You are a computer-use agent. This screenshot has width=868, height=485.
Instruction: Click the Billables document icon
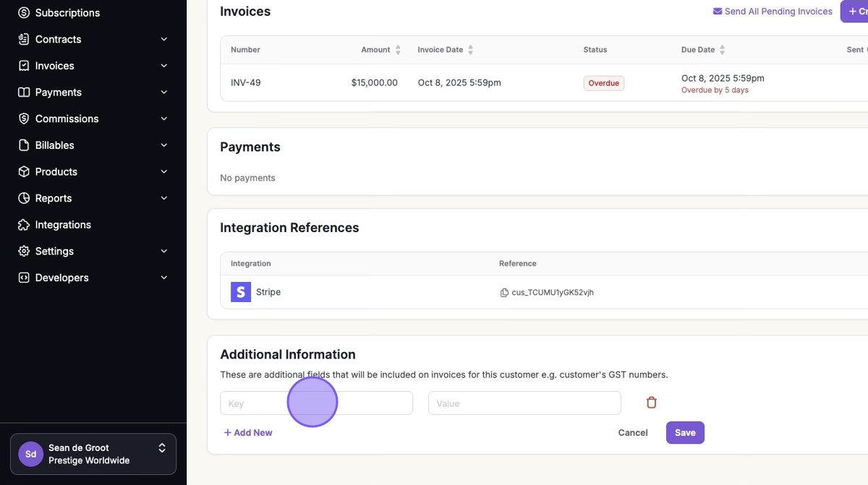coord(24,145)
